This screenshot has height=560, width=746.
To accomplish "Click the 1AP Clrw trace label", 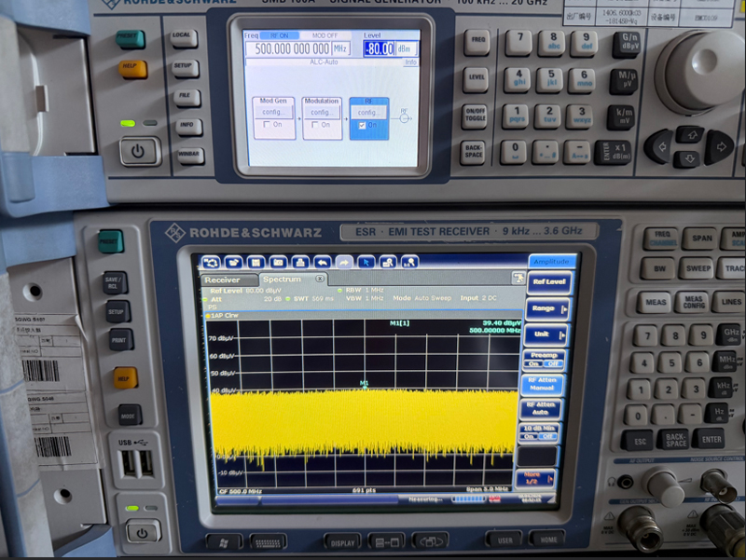I will coord(225,316).
